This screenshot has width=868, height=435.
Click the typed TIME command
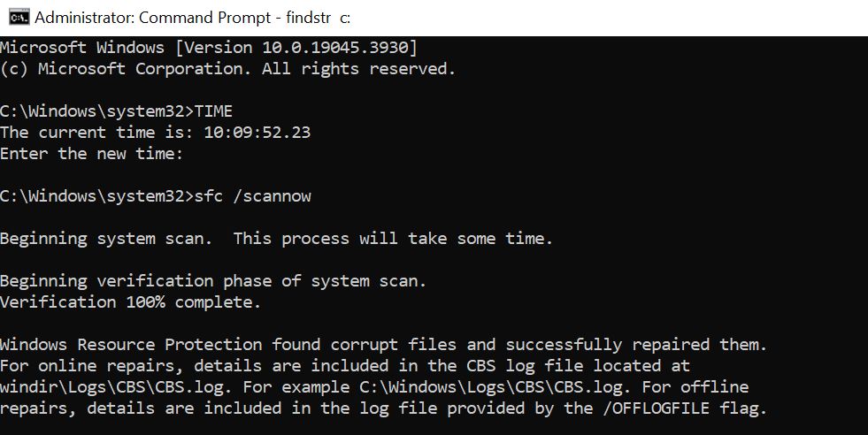point(213,111)
